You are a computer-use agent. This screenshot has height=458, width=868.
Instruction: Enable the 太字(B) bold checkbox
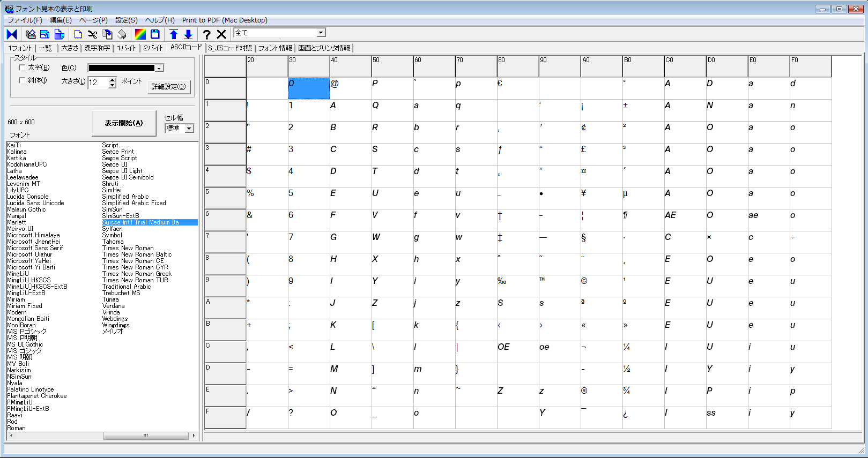point(22,67)
